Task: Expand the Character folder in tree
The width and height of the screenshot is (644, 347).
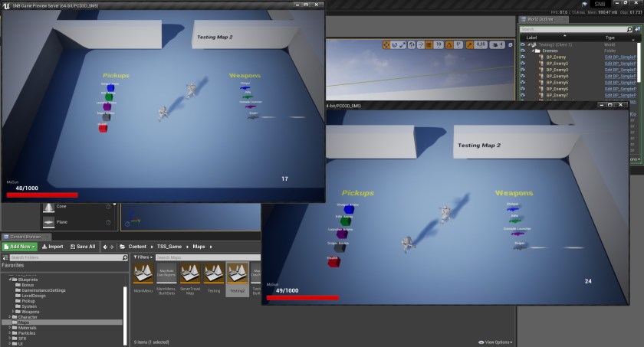Action: click(x=10, y=317)
